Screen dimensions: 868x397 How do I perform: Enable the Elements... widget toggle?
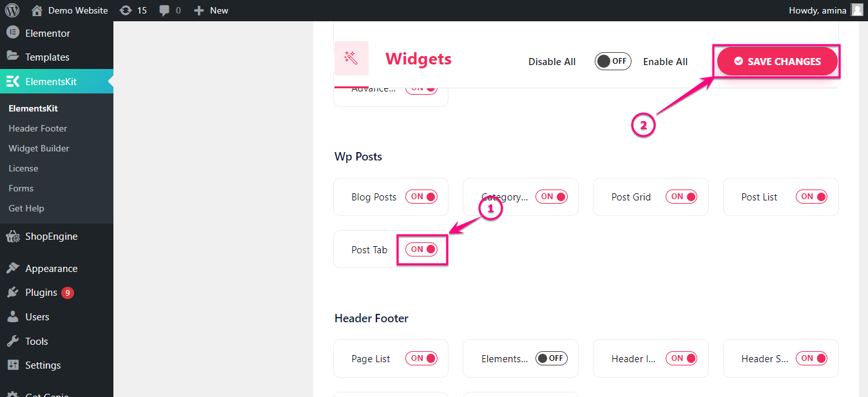coord(552,358)
